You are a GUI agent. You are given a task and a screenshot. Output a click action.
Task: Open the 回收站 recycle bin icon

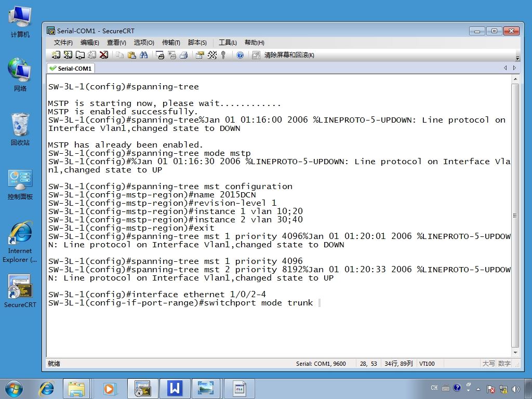click(x=20, y=129)
